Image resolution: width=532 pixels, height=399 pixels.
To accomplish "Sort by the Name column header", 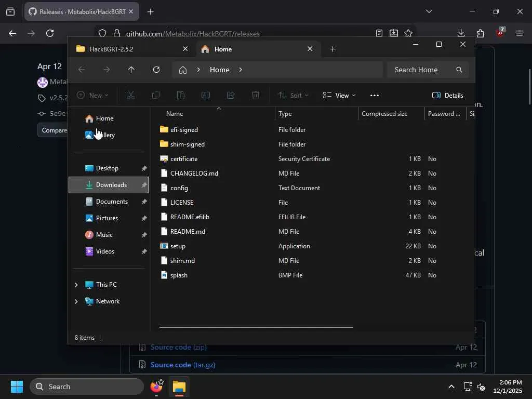I will point(217,114).
